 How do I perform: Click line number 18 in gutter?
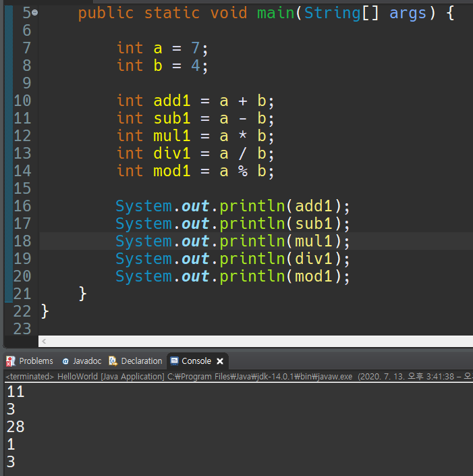pyautogui.click(x=22, y=241)
